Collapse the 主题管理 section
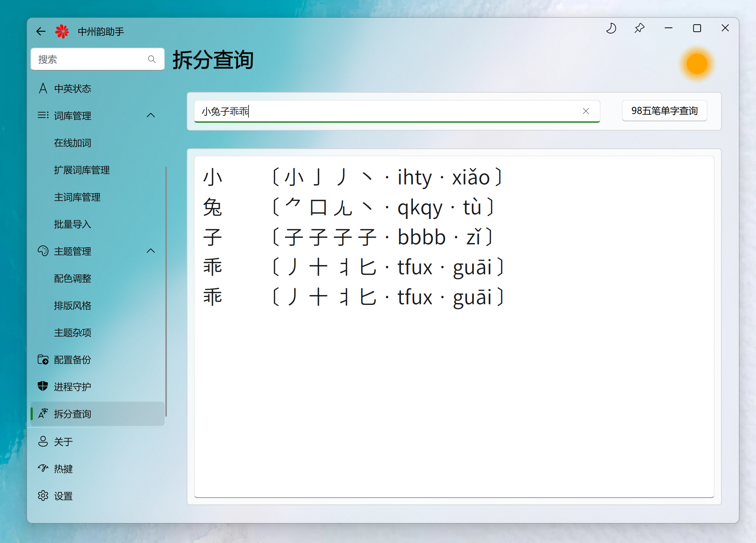This screenshot has height=543, width=756. click(x=151, y=251)
